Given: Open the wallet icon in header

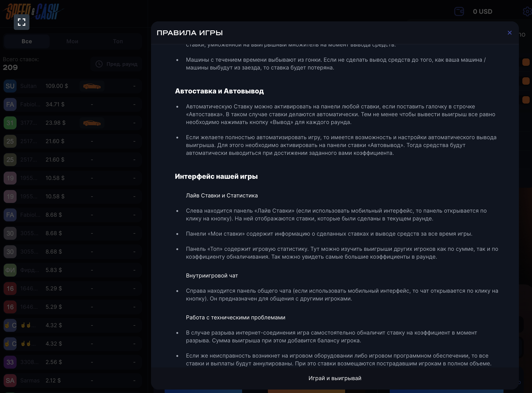Looking at the screenshot, I should 459,11.
